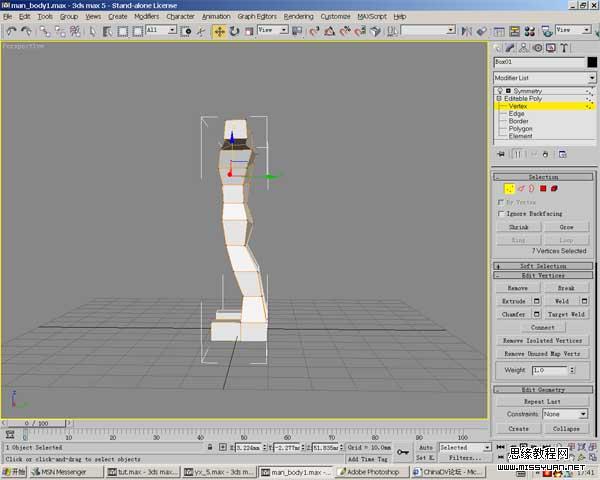
Task: Activate the Select and Scale tool
Action: coord(249,31)
